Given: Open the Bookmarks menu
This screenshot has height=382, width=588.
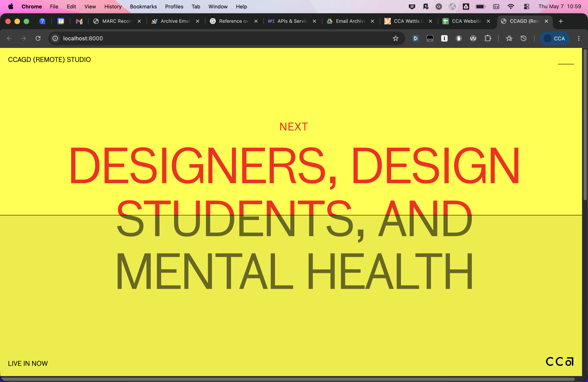Looking at the screenshot, I should (143, 7).
